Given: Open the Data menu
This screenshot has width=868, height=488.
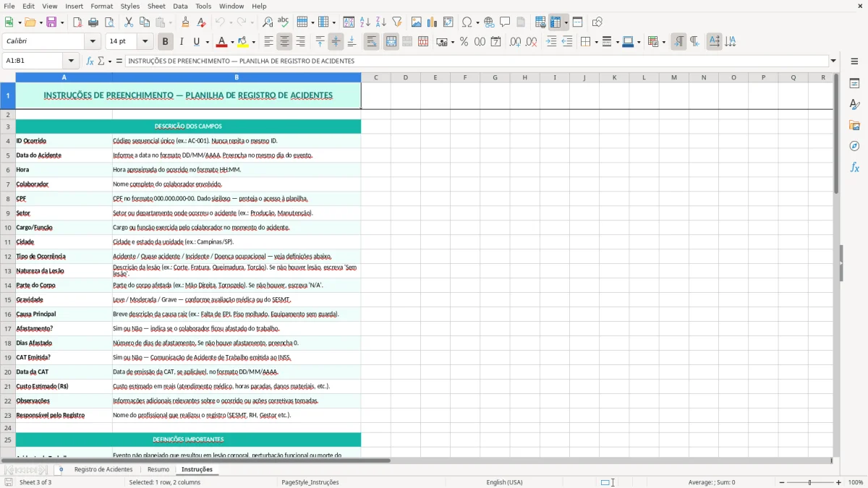Looking at the screenshot, I should click(180, 6).
